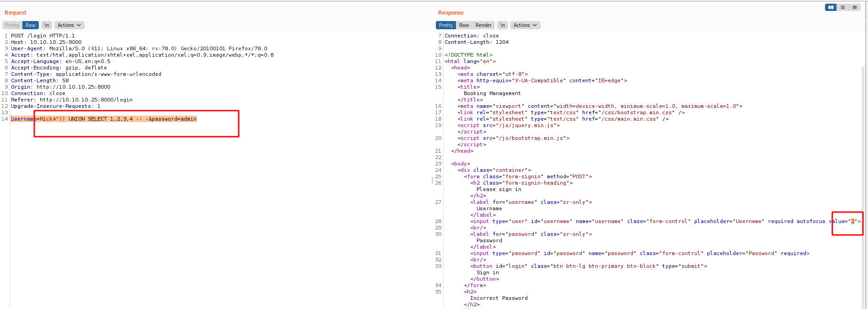The width and height of the screenshot is (868, 309).
Task: Click the Response panel heading
Action: click(x=451, y=13)
